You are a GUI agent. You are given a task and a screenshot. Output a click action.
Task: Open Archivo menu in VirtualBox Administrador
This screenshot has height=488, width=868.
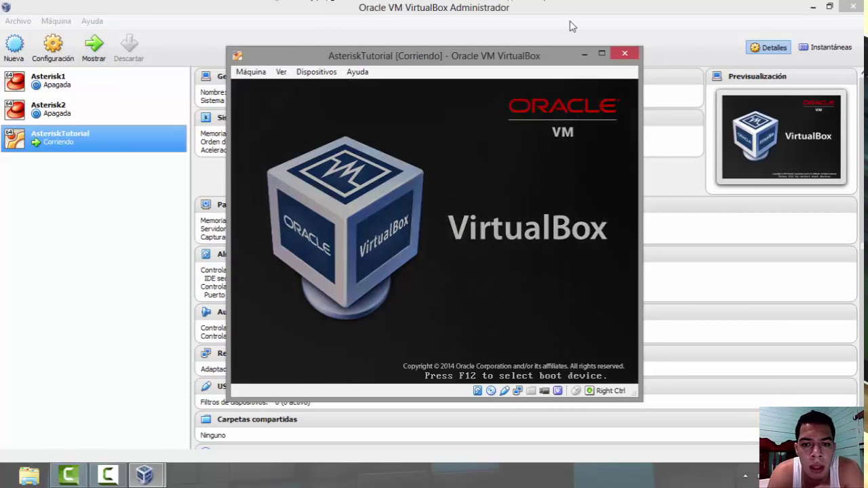[18, 21]
